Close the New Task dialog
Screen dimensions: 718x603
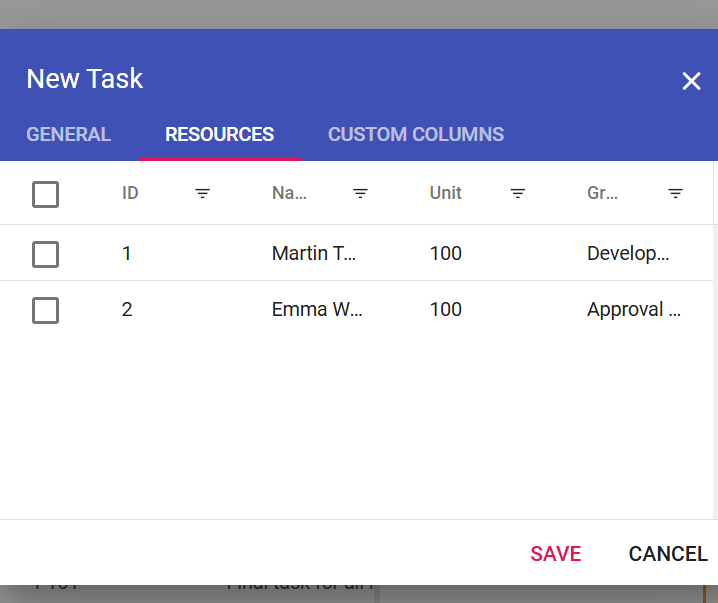coord(691,81)
